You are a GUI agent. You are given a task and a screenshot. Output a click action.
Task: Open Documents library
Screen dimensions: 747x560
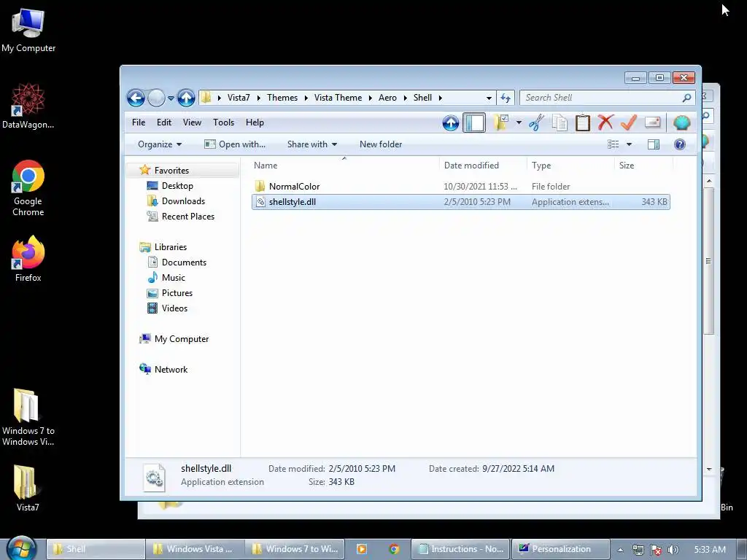(184, 262)
